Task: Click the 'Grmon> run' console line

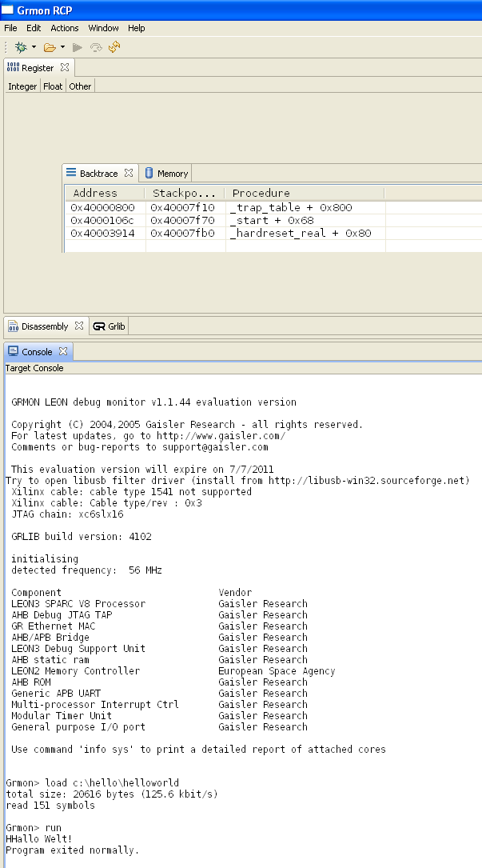Action: click(x=34, y=827)
